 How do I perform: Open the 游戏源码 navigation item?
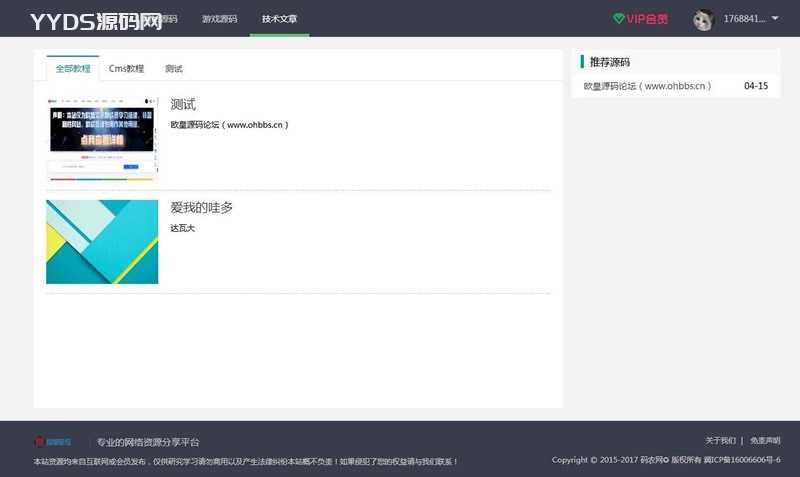pos(219,19)
